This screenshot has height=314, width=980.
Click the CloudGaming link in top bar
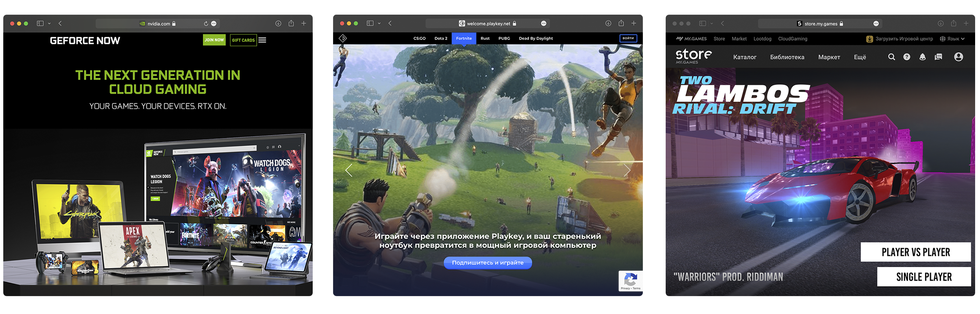tap(793, 39)
